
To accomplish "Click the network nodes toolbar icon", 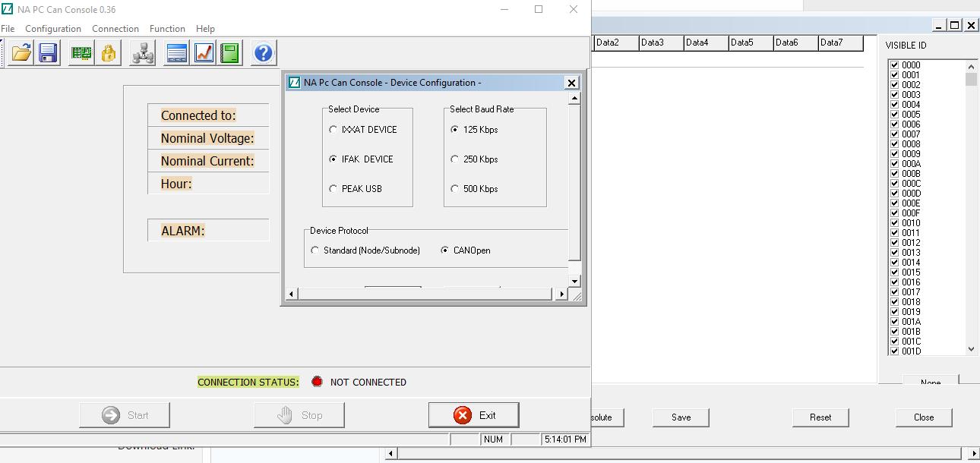I will (142, 53).
